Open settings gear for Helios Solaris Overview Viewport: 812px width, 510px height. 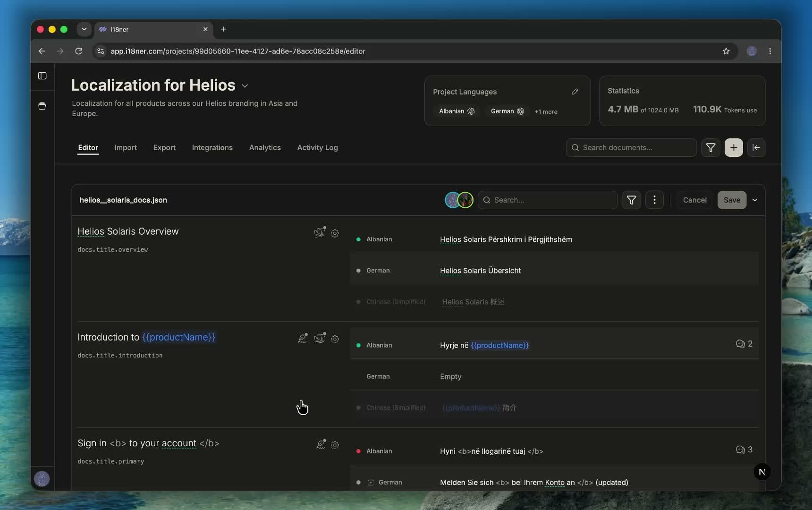point(335,233)
